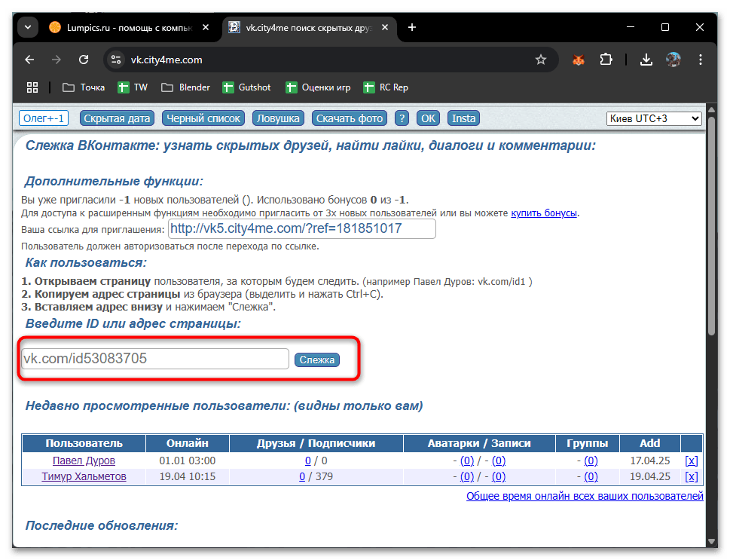Click the Группы column header
Viewport: 730px width, 560px height.
(588, 443)
